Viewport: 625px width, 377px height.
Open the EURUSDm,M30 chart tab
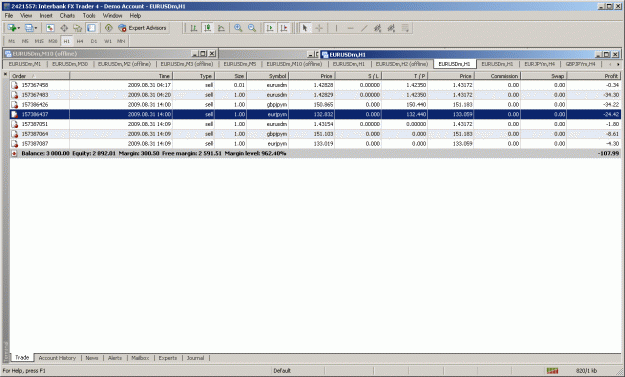[70, 64]
